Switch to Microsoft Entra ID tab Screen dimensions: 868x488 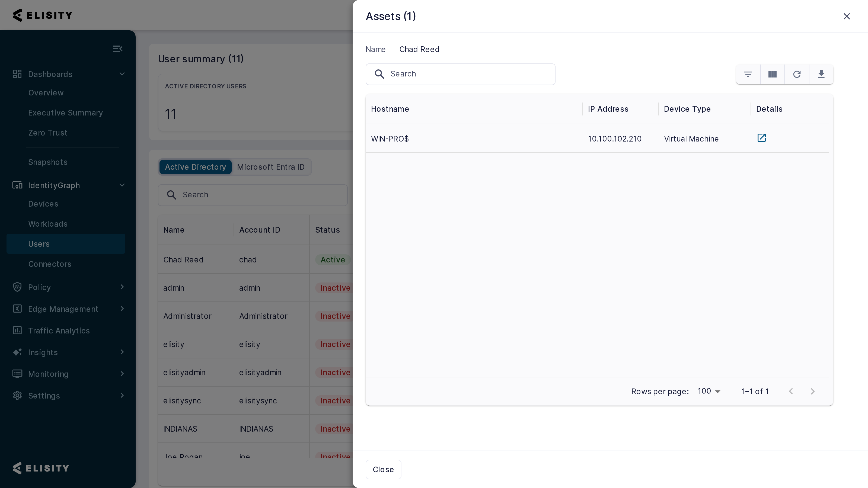pyautogui.click(x=271, y=167)
